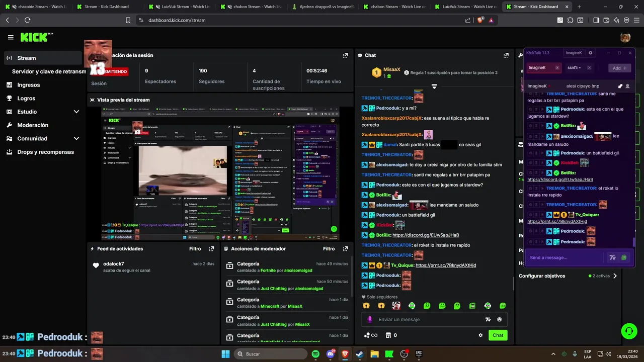Image resolution: width=644 pixels, height=362 pixels.
Task: Toggle the Brave sidebar panel
Action: click(596, 20)
